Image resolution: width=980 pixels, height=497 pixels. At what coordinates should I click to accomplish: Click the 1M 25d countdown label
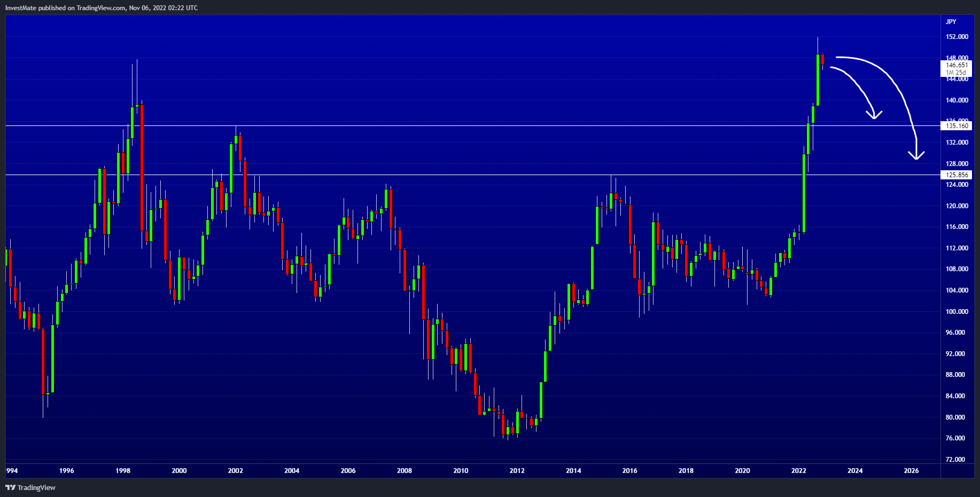(x=956, y=73)
